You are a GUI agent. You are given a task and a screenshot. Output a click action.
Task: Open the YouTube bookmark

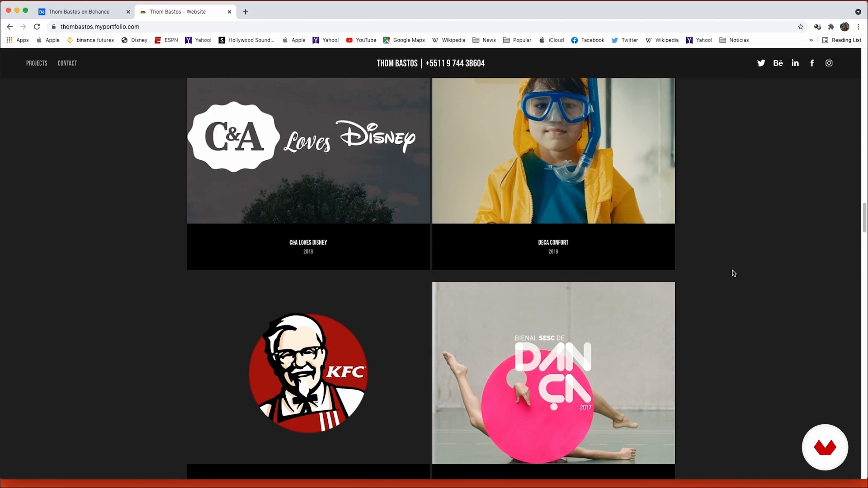coord(361,40)
